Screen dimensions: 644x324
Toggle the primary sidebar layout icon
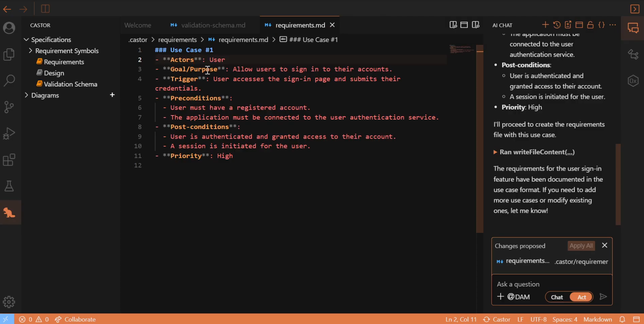(45, 9)
